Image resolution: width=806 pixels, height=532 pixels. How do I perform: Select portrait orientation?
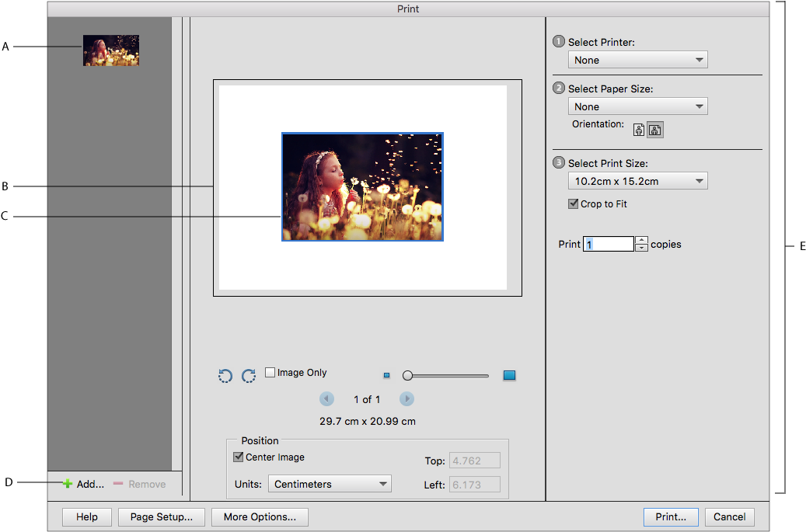637,129
